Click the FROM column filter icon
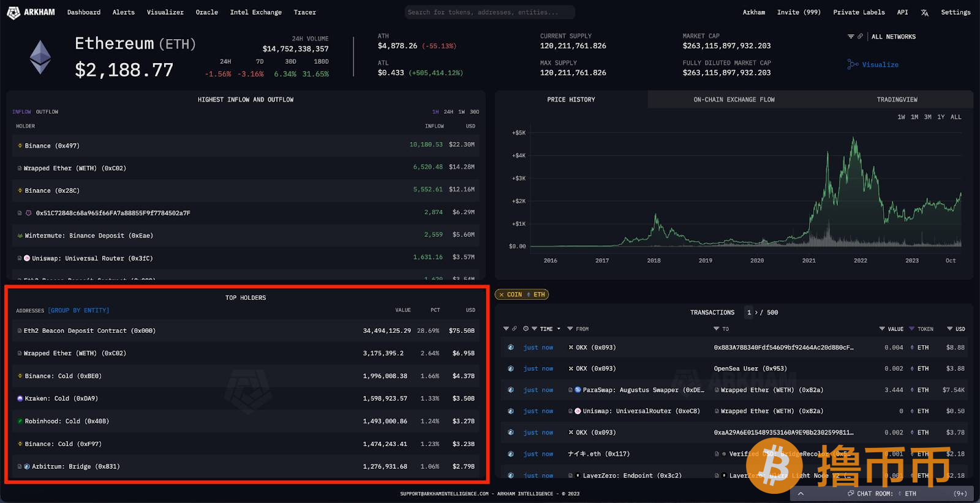The width and height of the screenshot is (980, 503). tap(570, 329)
